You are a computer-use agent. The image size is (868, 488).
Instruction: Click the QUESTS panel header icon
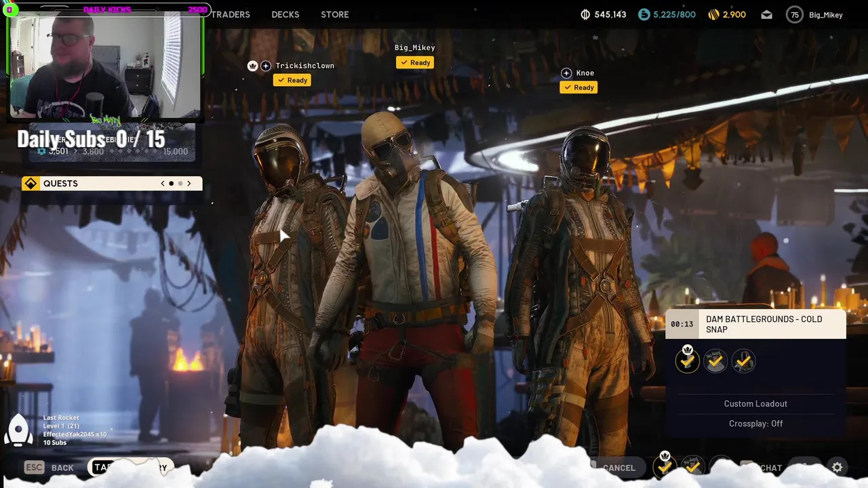31,184
